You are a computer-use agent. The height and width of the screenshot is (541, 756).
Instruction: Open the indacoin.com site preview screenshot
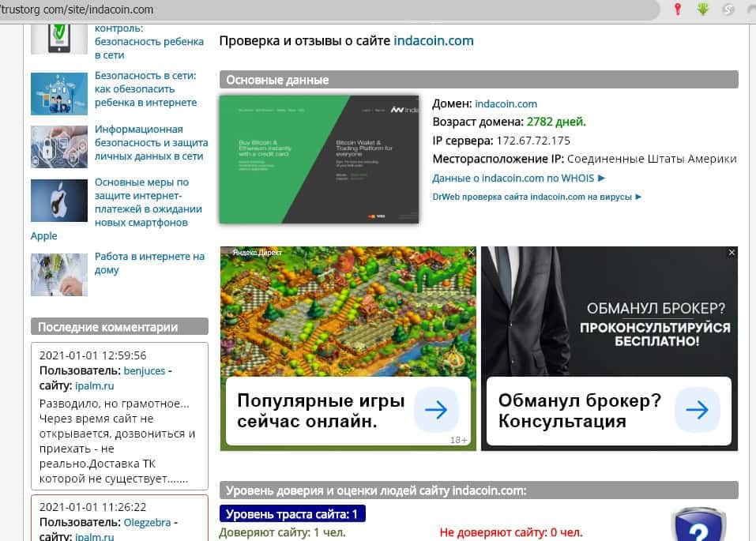point(318,160)
